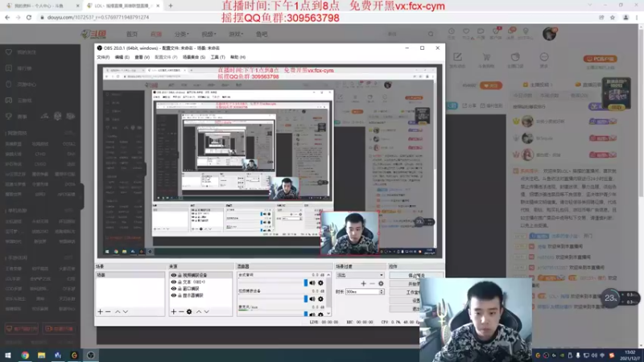Remove selected source with minus icon
Viewport: 644px width, 362px height.
pos(181,312)
